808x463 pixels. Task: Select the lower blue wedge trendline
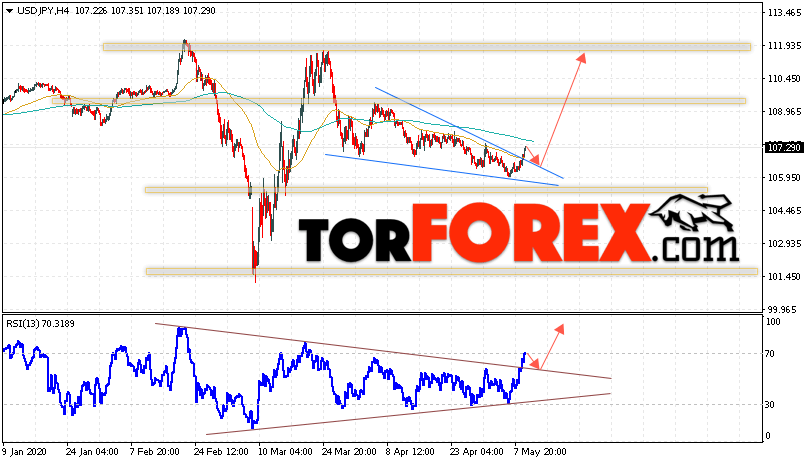[x=442, y=170]
